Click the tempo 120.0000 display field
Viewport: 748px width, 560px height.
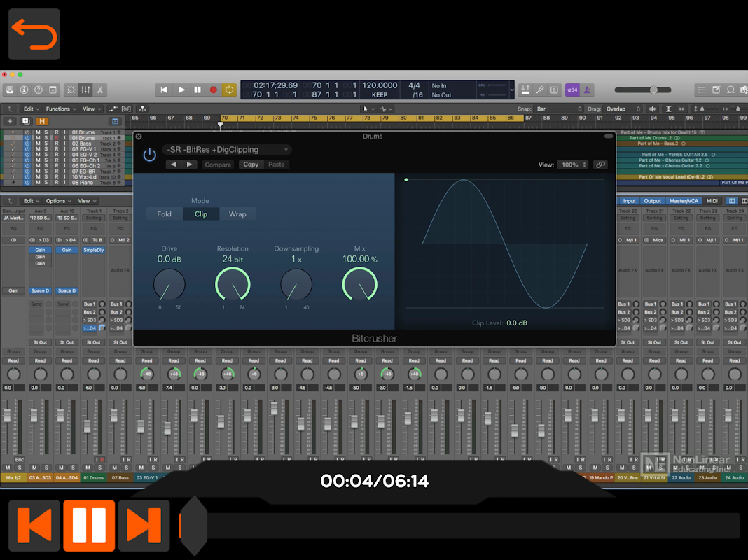pos(380,85)
